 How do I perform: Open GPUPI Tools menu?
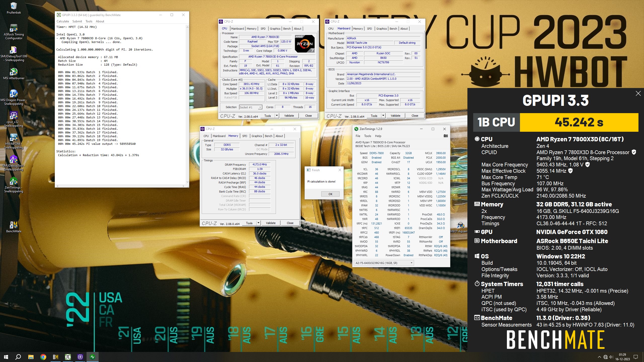coord(89,21)
